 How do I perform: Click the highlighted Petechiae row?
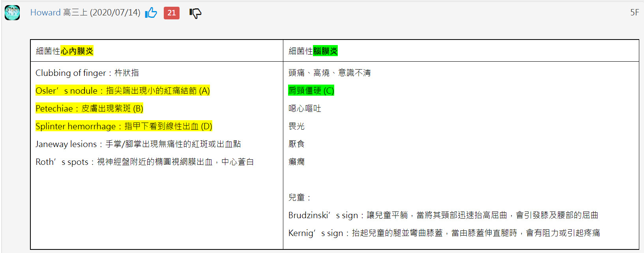click(89, 108)
